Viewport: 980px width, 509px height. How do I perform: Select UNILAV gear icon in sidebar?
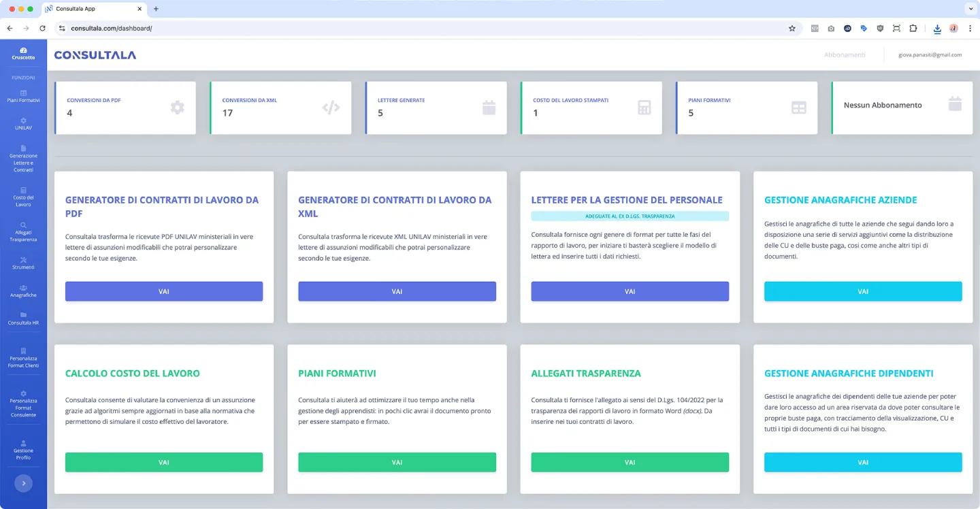[x=23, y=120]
